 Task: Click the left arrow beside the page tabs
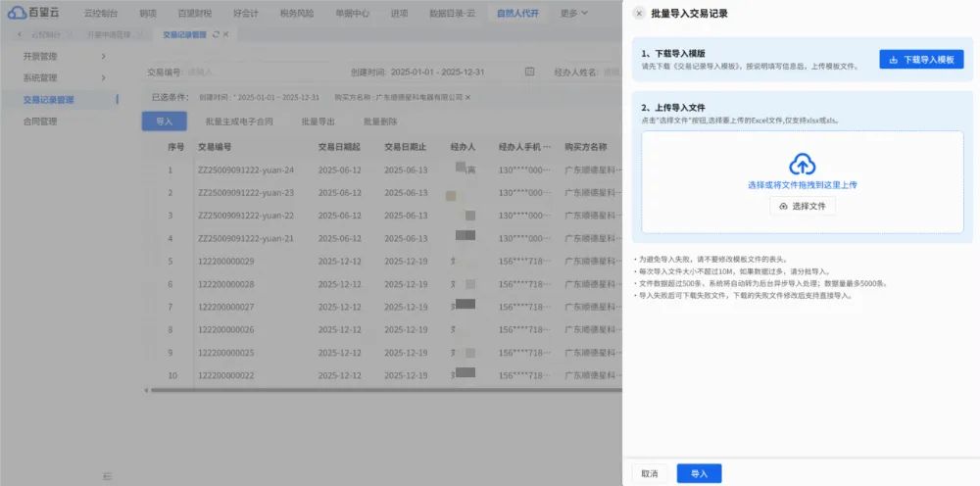[x=19, y=35]
